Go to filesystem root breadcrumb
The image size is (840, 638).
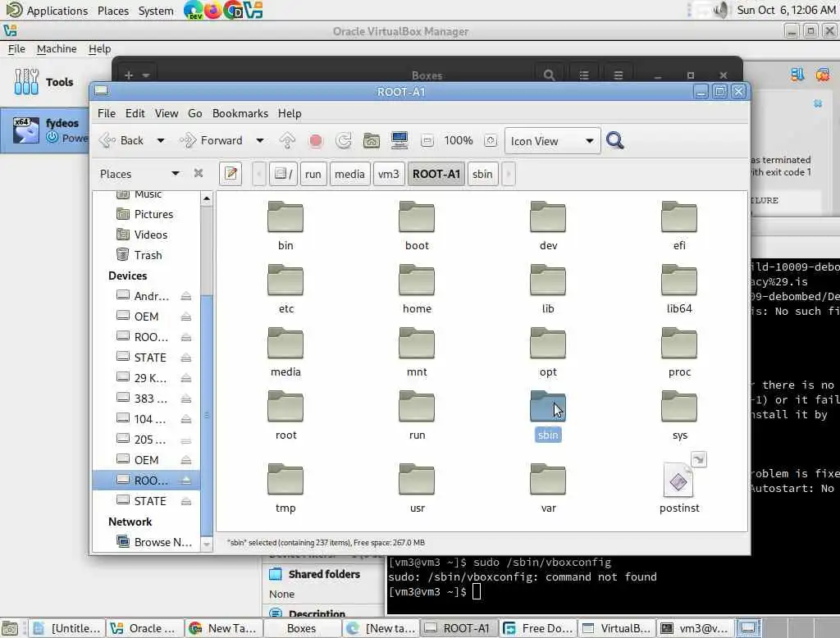(x=283, y=174)
